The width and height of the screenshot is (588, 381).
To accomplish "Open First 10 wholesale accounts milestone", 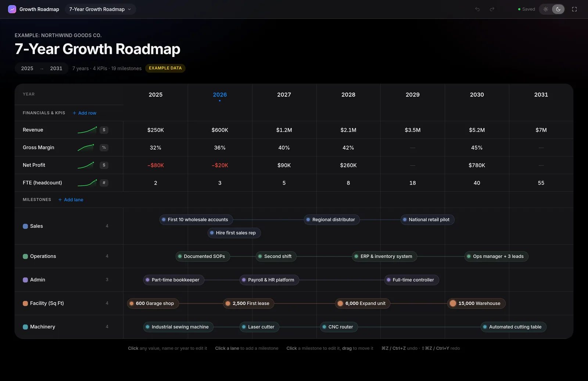I will tap(196, 220).
